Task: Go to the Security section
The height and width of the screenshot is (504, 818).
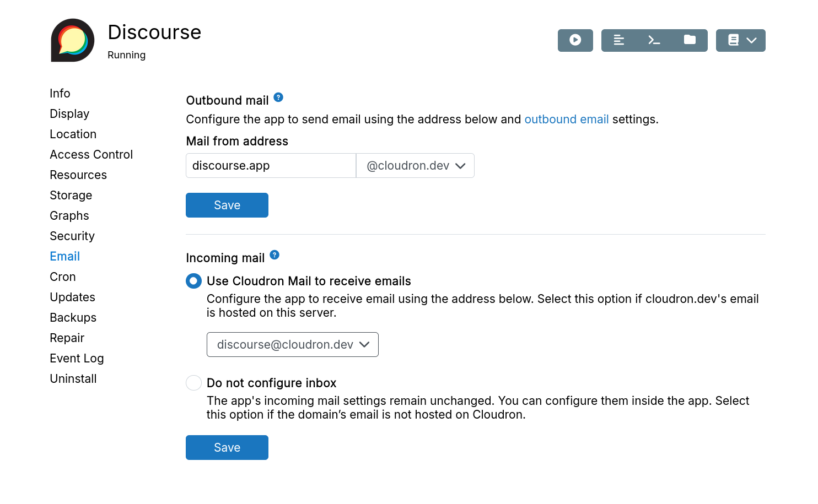Action: pos(72,236)
